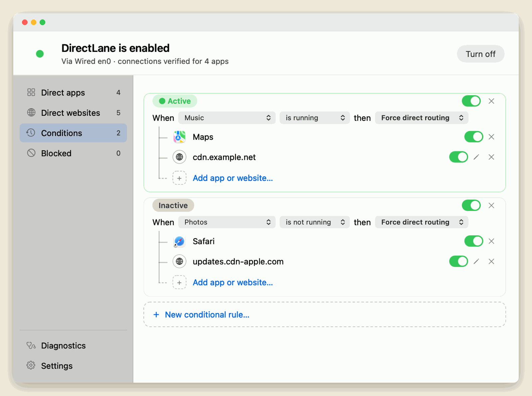Click Add app or website under Maps
This screenshot has height=396, width=532.
pyautogui.click(x=233, y=178)
